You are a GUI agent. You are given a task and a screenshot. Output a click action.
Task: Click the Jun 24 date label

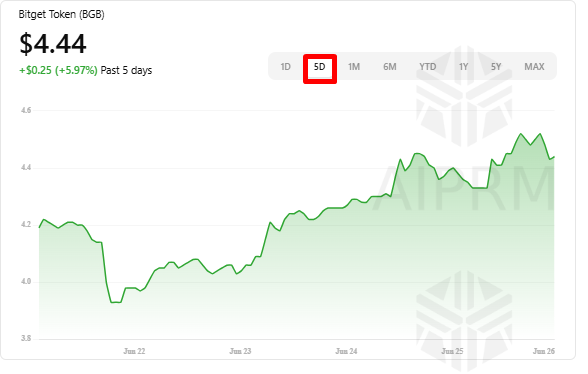[x=346, y=351]
